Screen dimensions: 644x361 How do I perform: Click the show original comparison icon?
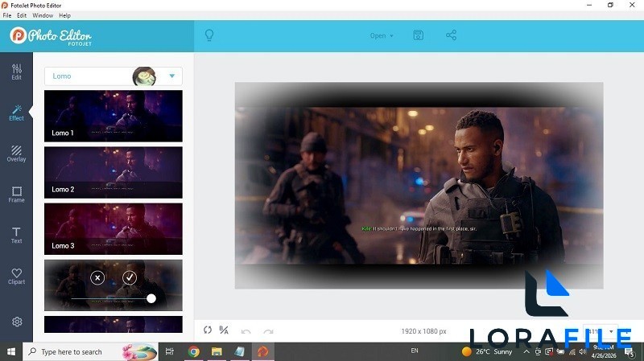[224, 330]
